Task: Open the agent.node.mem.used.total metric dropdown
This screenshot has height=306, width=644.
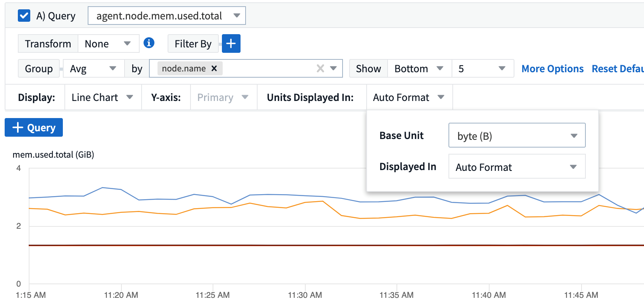Action: pos(166,16)
